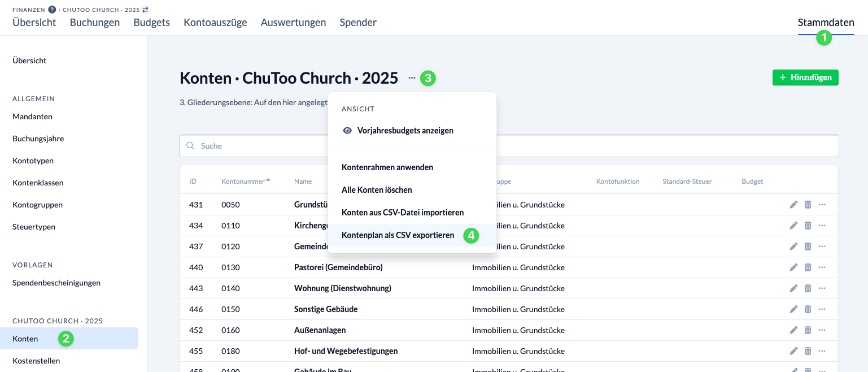Edit account 437 with the pencil icon

tap(793, 246)
